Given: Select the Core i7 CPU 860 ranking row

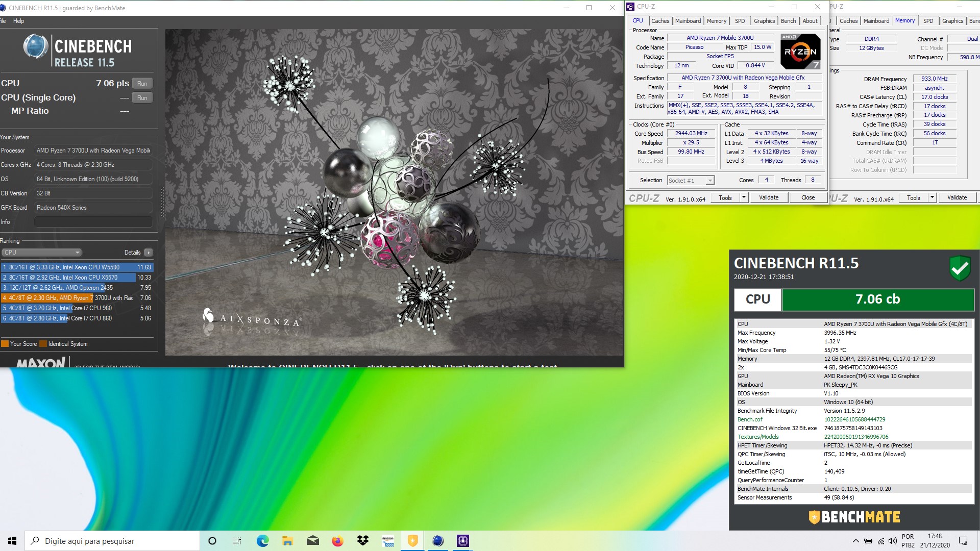Looking at the screenshot, I should 77,318.
